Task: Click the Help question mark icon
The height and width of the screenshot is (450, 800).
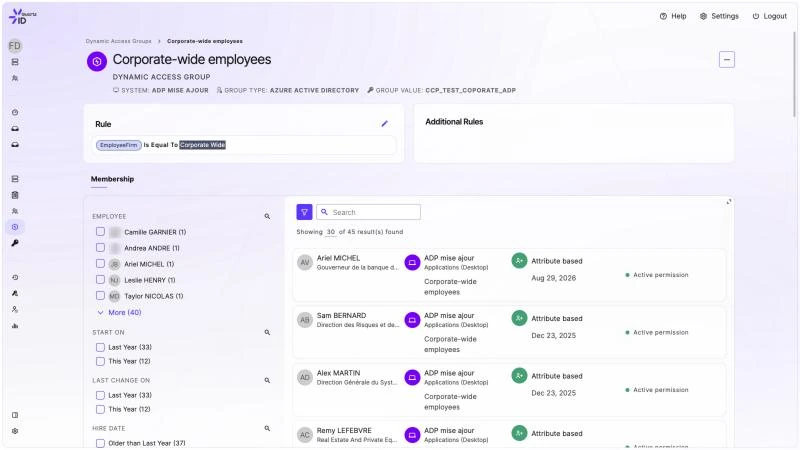Action: click(x=663, y=16)
